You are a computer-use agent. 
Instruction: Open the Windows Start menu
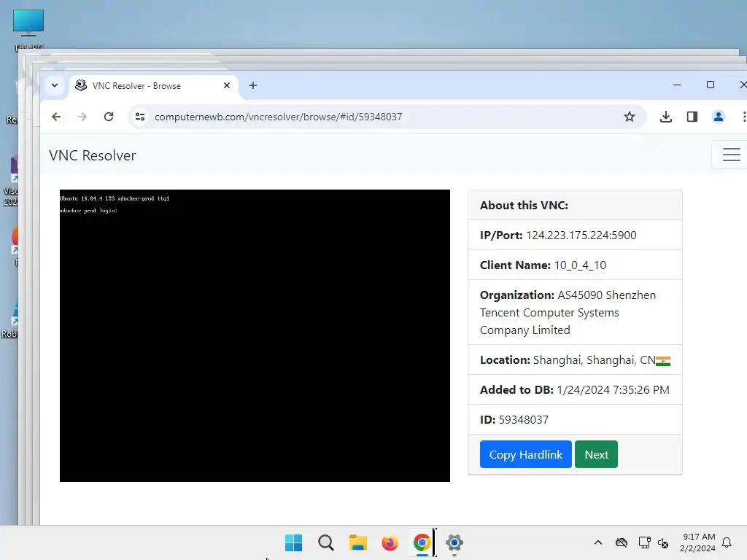[x=293, y=542]
